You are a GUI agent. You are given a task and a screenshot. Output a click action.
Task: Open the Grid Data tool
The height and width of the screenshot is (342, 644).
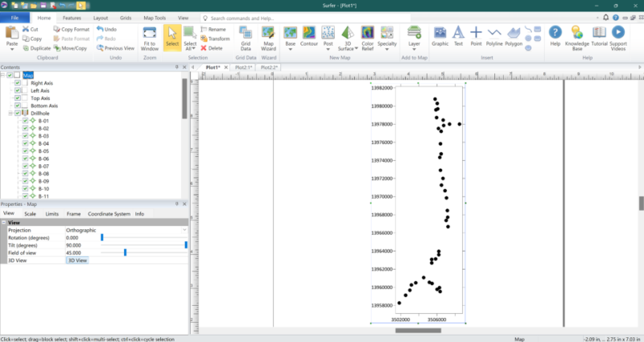pos(246,38)
